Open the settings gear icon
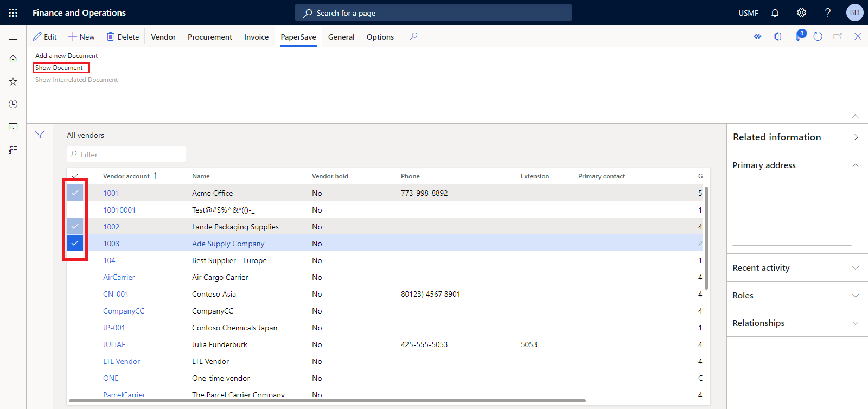Viewport: 868px width, 409px height. pyautogui.click(x=801, y=12)
